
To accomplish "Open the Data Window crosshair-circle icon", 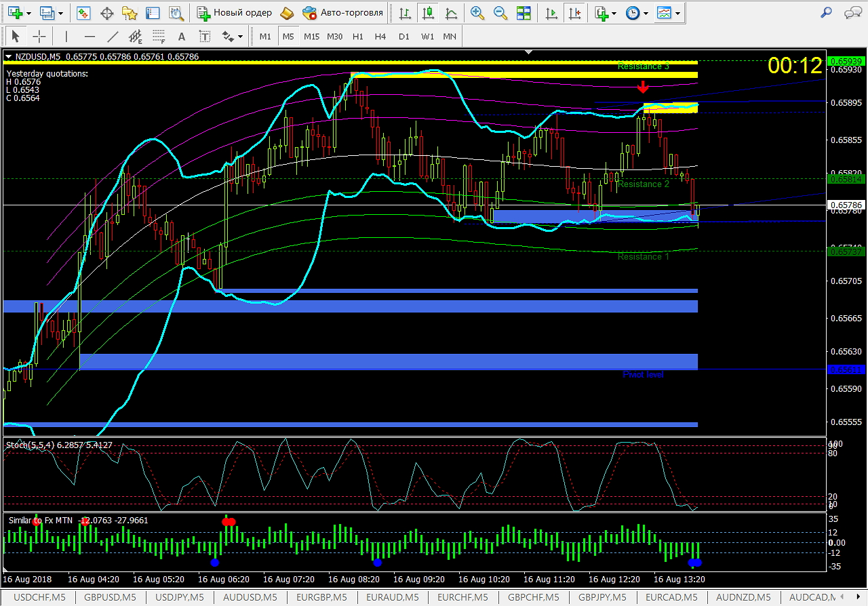I will coord(106,12).
